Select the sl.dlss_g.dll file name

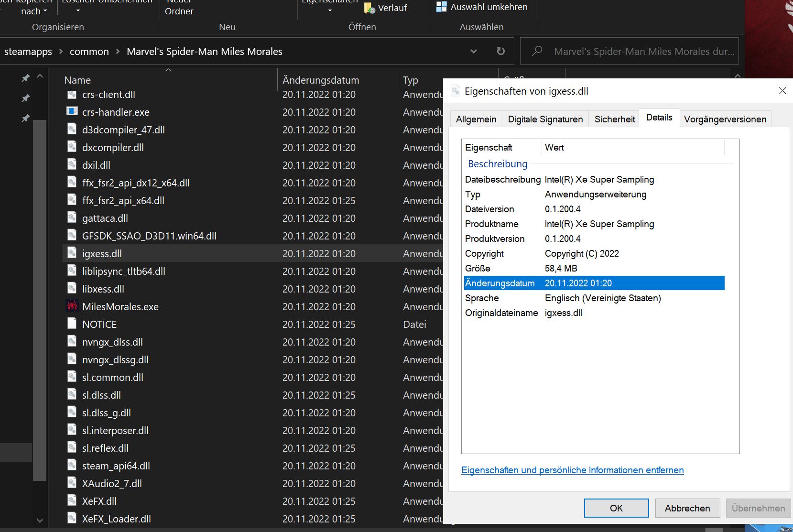(107, 413)
